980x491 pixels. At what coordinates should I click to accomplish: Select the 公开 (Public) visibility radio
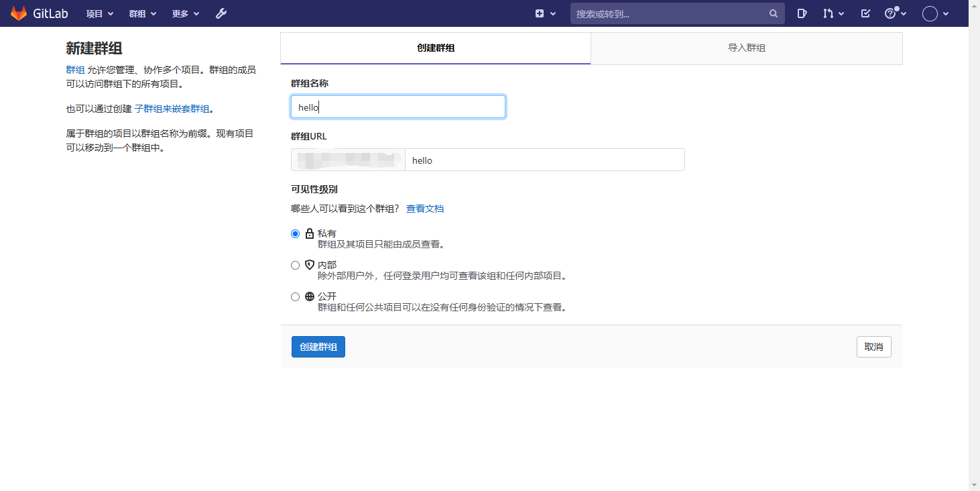pos(296,297)
